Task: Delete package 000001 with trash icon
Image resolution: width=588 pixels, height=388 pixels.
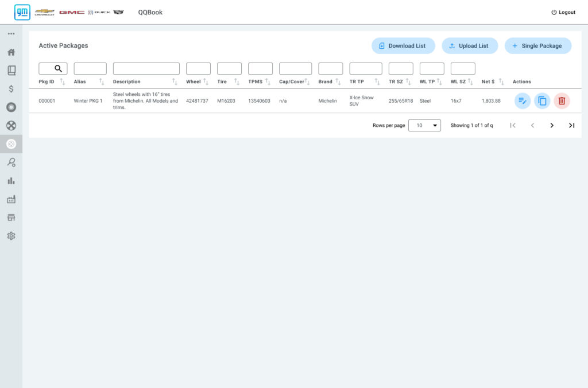Action: click(x=562, y=101)
